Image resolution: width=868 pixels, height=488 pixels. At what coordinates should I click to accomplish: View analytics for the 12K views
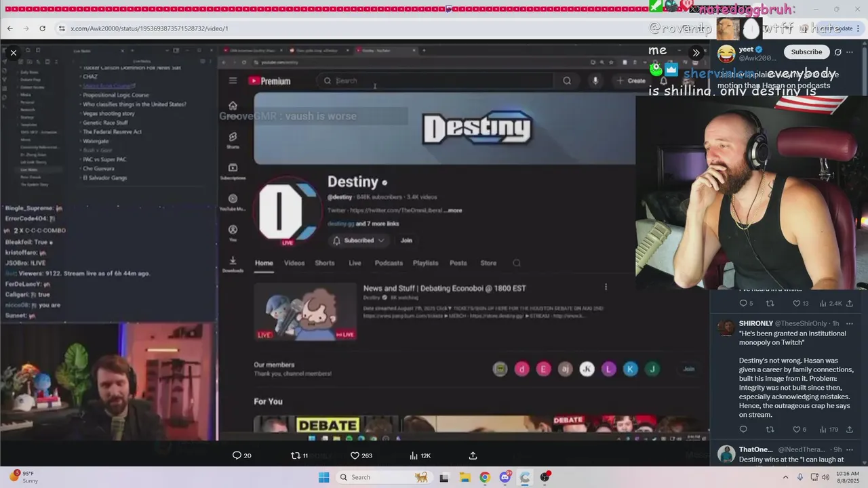(x=420, y=455)
